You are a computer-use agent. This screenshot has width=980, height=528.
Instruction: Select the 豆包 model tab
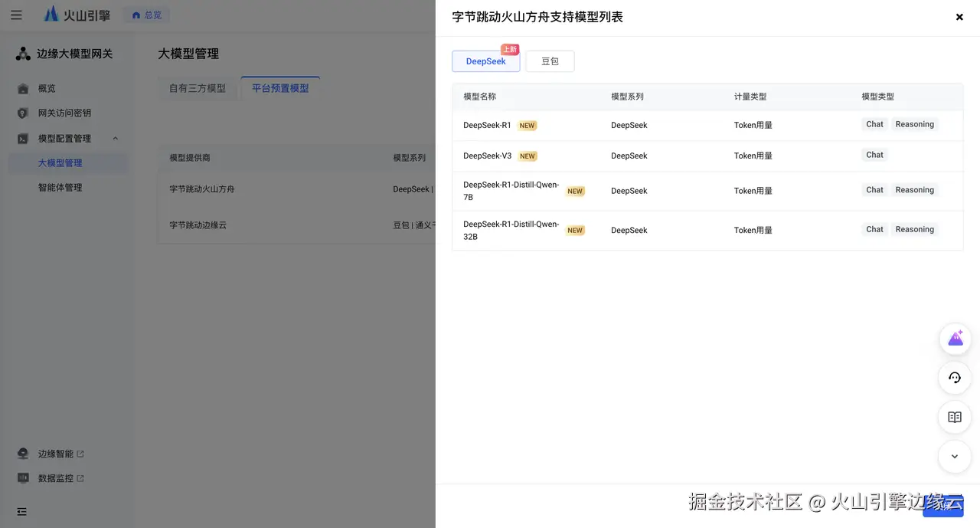[x=550, y=61]
